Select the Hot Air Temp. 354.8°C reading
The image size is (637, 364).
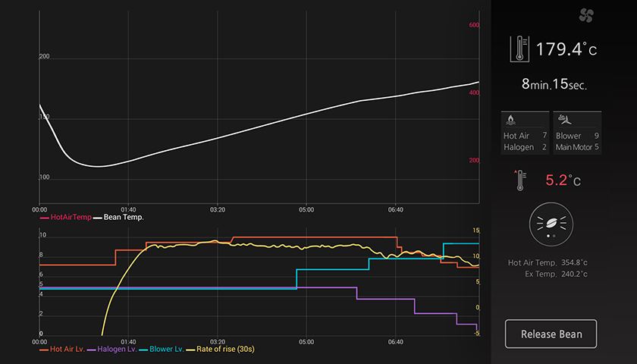pos(548,262)
